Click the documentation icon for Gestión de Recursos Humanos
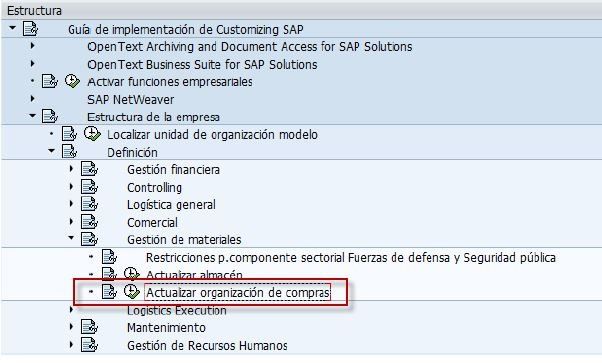 (x=89, y=345)
